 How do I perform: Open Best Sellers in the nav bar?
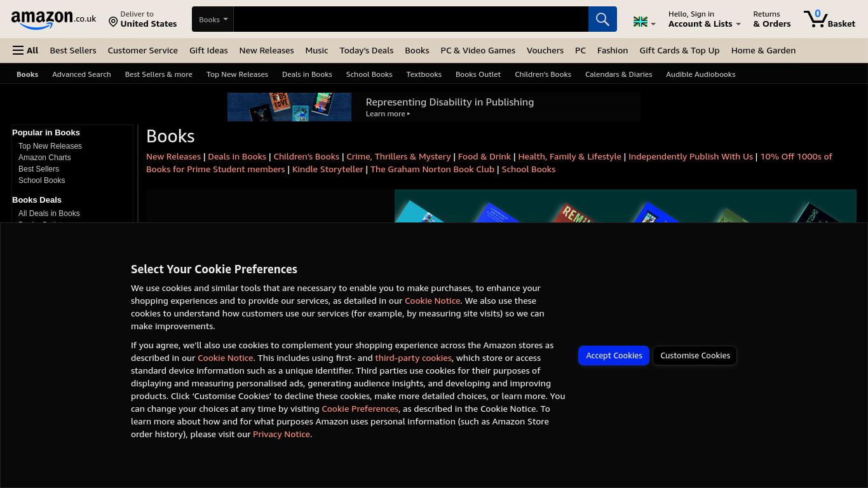[x=73, y=50]
